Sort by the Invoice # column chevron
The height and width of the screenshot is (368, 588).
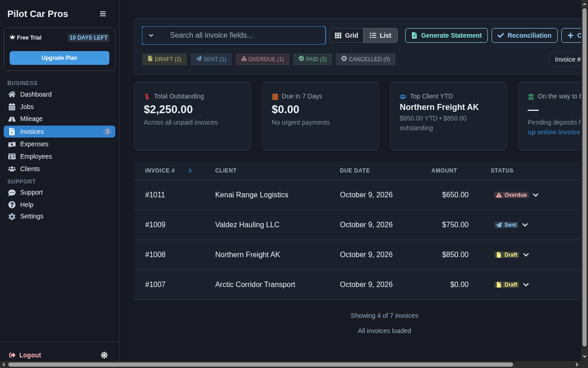pyautogui.click(x=190, y=171)
